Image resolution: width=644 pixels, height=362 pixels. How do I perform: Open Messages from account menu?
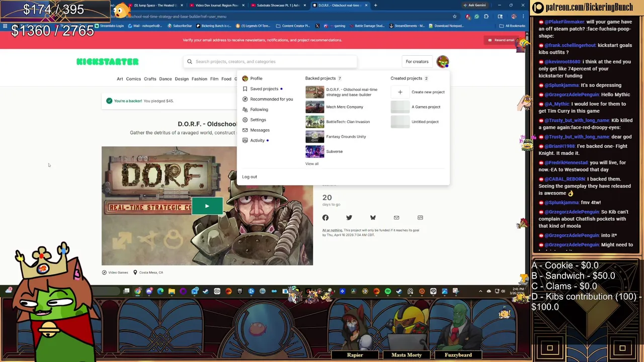[x=260, y=130]
